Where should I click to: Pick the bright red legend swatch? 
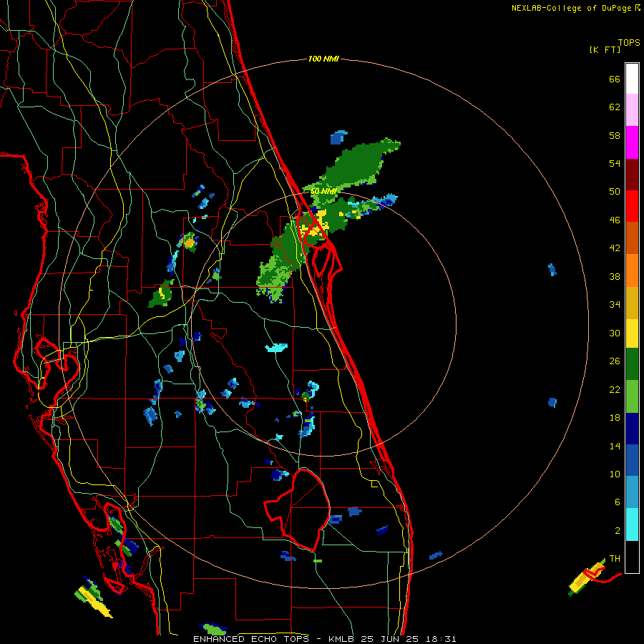(632, 206)
